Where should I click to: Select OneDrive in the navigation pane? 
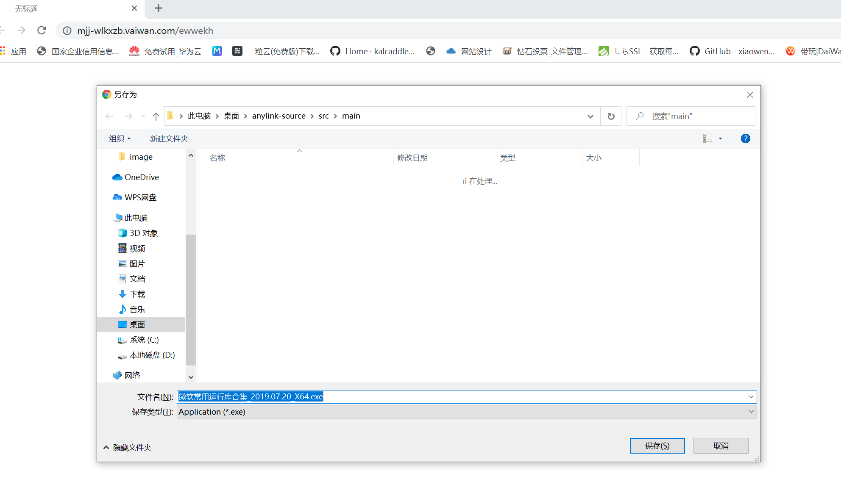(142, 177)
